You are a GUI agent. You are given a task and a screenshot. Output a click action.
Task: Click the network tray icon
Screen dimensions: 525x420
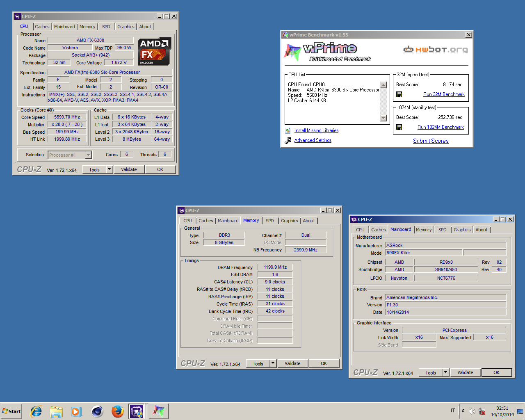click(482, 411)
